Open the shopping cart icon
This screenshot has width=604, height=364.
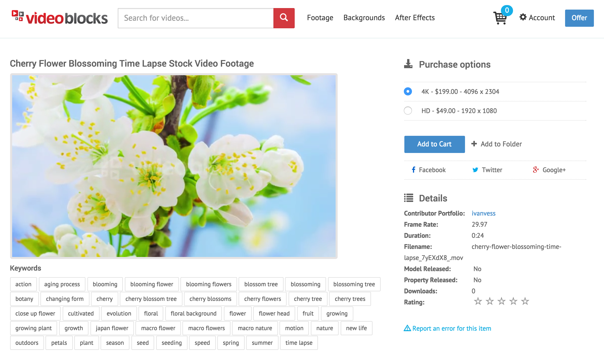[x=500, y=17]
